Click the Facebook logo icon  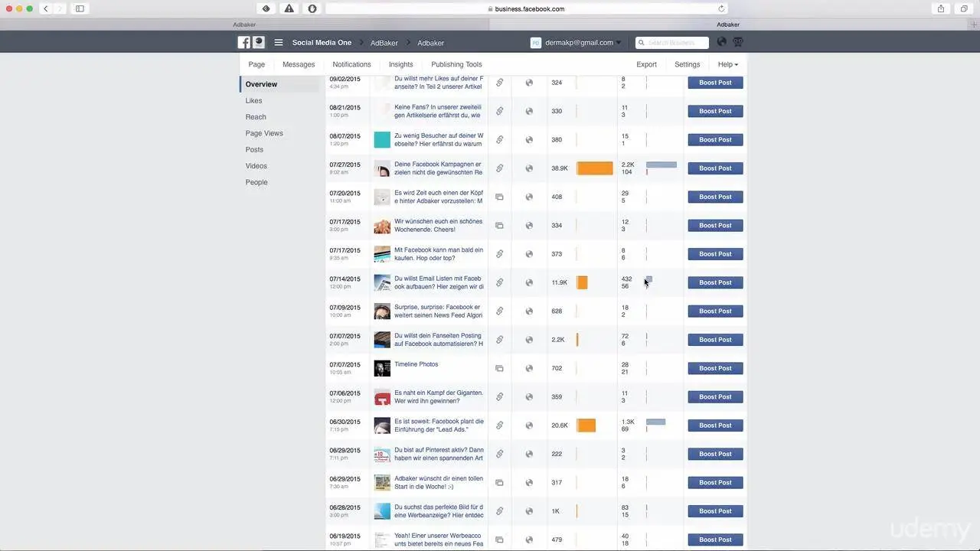pos(243,42)
